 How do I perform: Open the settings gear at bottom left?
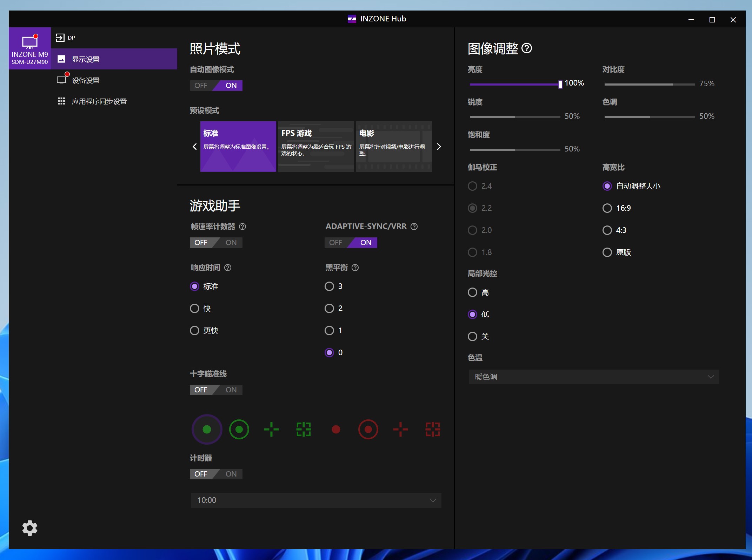coord(29,528)
